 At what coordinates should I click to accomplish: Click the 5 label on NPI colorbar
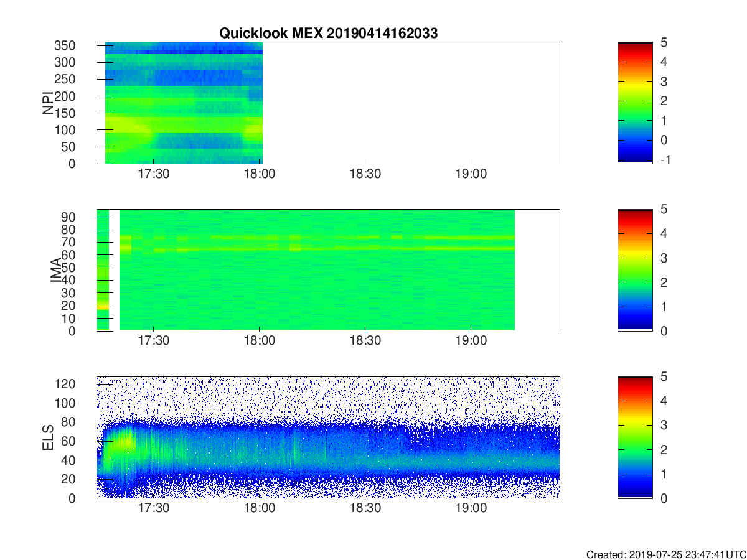click(x=664, y=42)
